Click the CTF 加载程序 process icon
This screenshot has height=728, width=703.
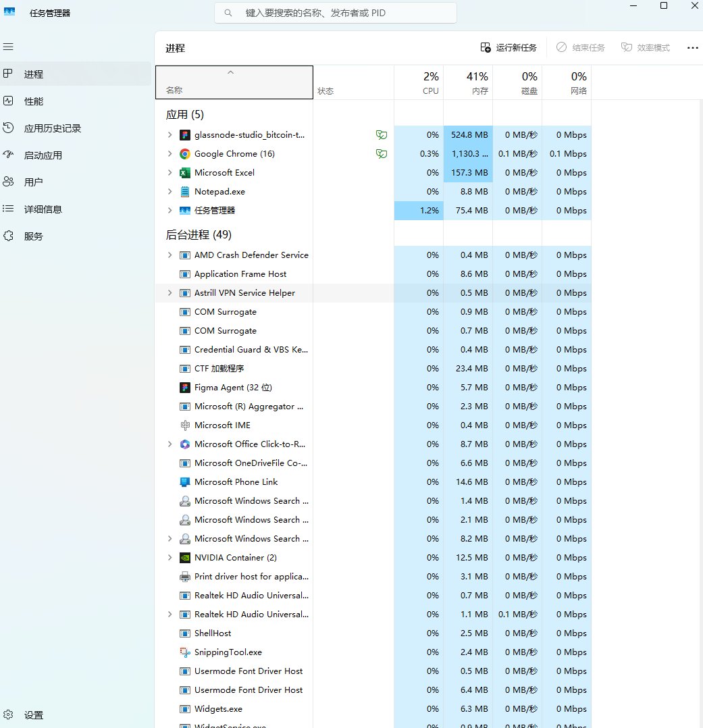tap(185, 369)
